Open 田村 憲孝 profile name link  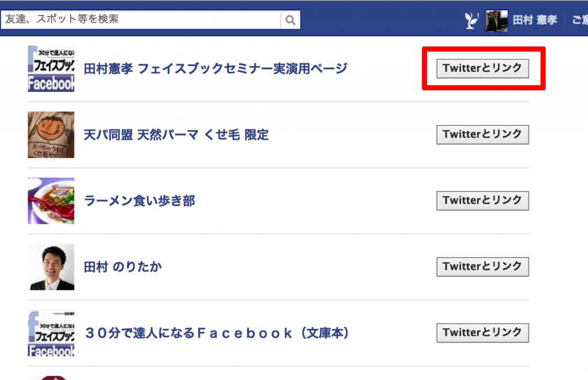pyautogui.click(x=535, y=21)
